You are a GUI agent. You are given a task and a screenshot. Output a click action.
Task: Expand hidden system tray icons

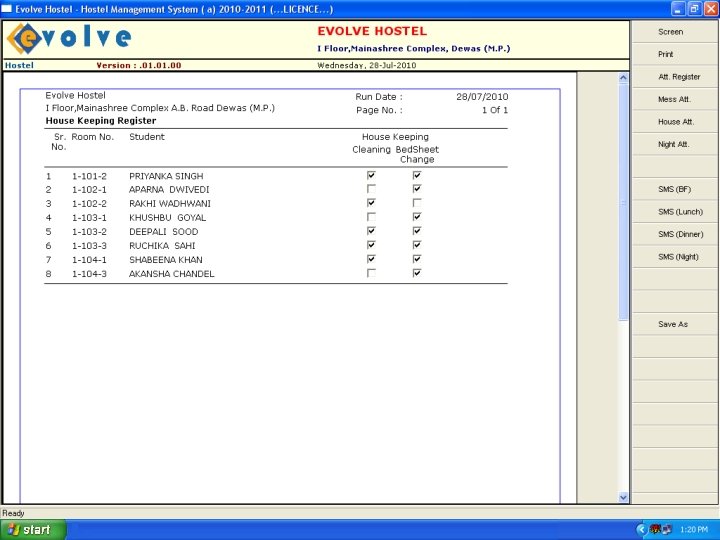(x=641, y=530)
